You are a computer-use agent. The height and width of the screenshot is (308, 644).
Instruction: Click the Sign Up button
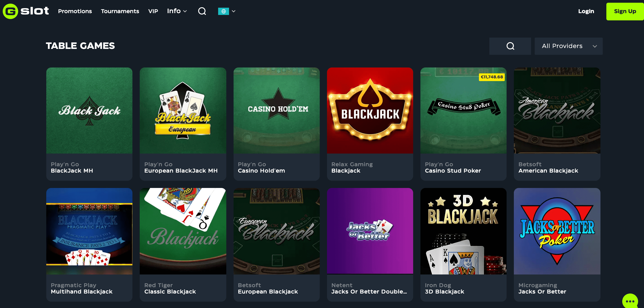[x=625, y=12]
